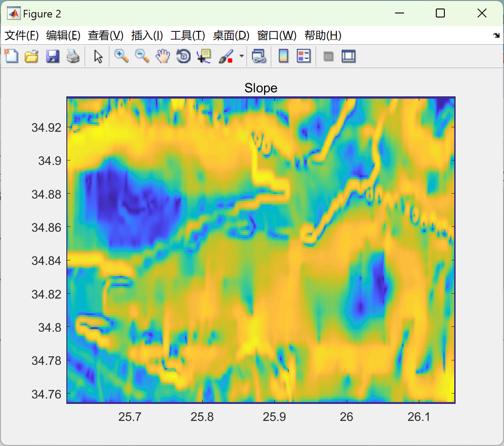504x446 pixels.
Task: Click x-axis label 26.1
Action: (419, 417)
